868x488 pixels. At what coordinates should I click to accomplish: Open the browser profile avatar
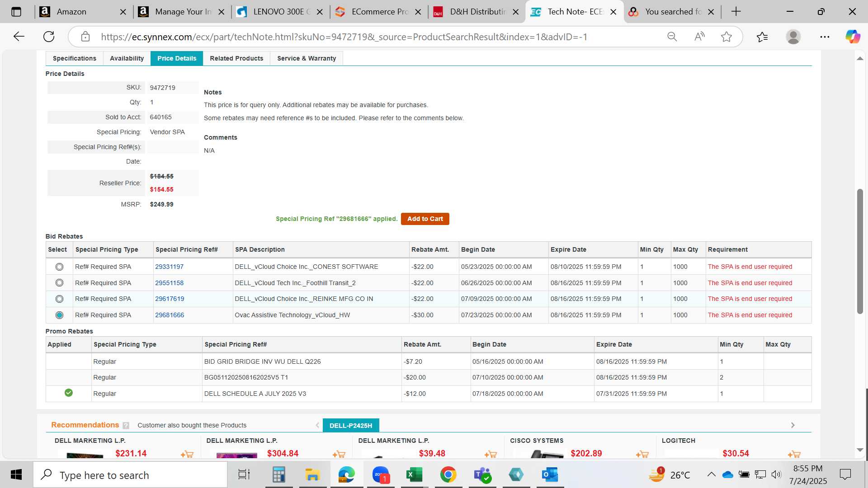tap(793, 37)
